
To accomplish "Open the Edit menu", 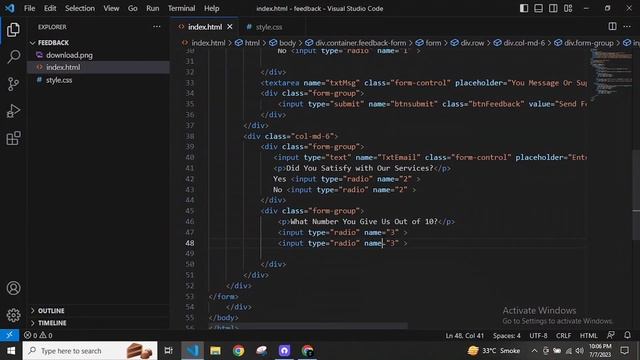I will (x=50, y=8).
